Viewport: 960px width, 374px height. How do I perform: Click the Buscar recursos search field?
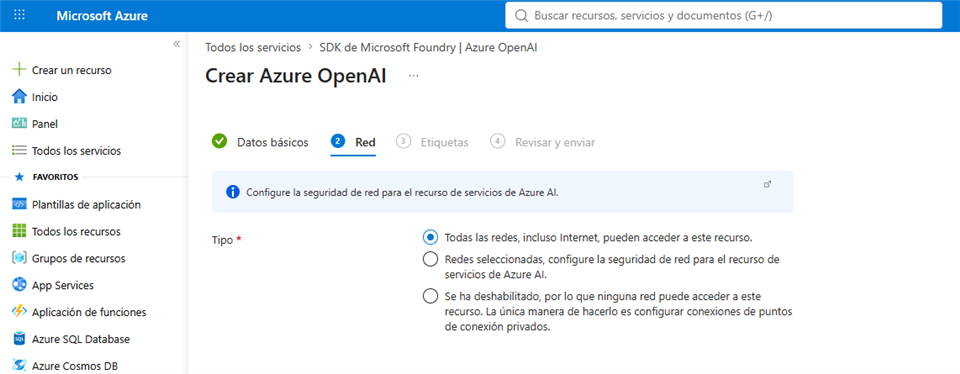[x=724, y=15]
